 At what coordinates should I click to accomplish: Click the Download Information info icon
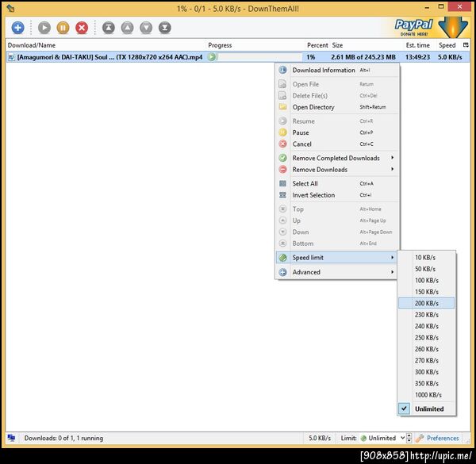(x=282, y=70)
